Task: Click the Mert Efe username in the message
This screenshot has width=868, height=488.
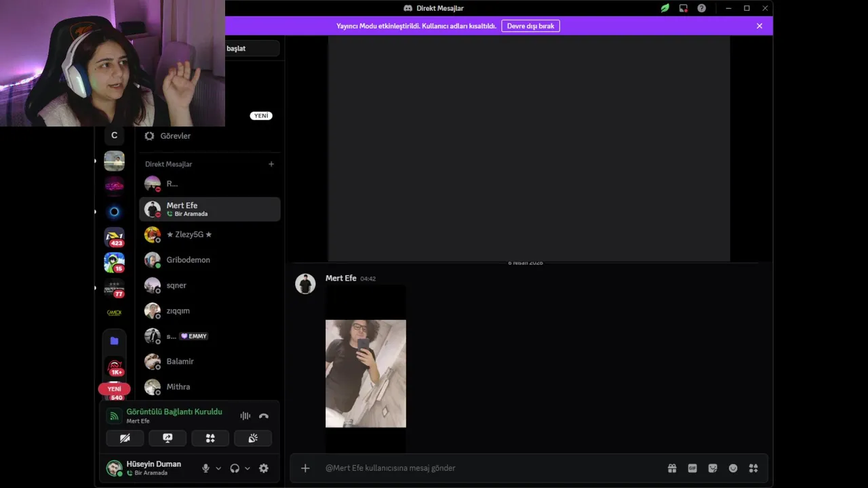Action: tap(340, 278)
